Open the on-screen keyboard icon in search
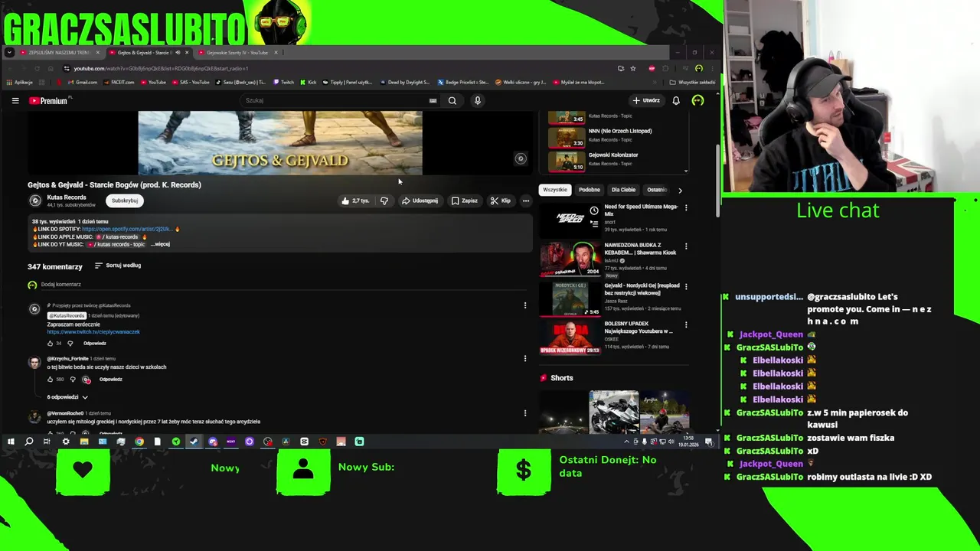 tap(433, 100)
